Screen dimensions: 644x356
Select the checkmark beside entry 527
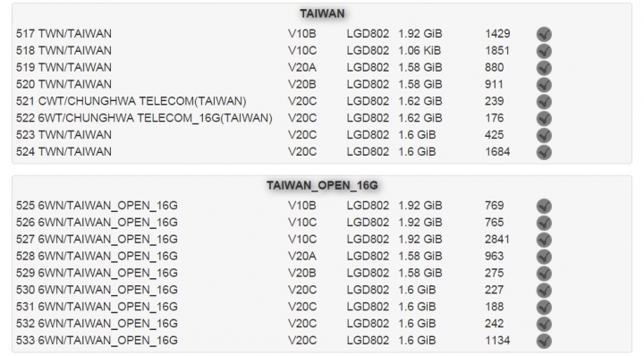[x=544, y=240]
